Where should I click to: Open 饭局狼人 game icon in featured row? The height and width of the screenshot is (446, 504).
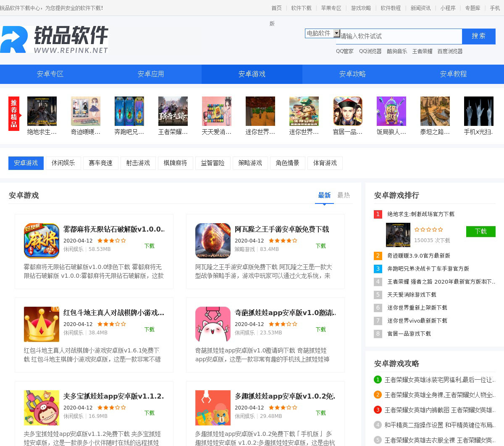point(391,111)
